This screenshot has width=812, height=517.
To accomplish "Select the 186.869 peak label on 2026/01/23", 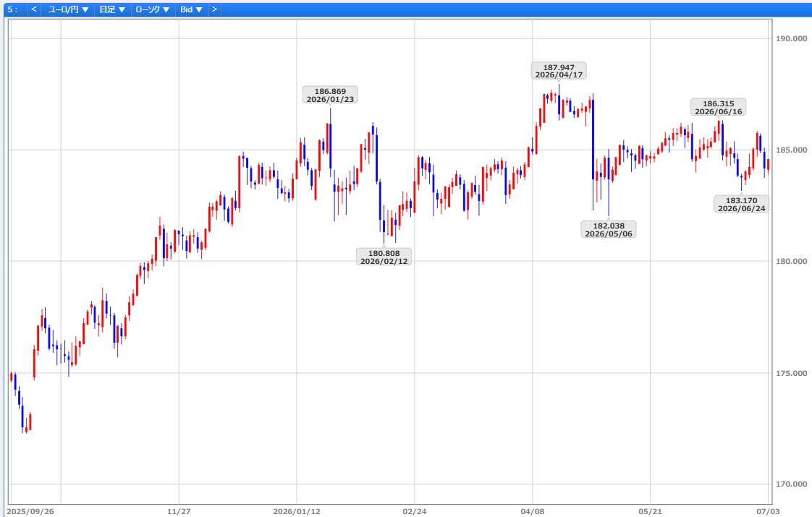I will pos(331,95).
